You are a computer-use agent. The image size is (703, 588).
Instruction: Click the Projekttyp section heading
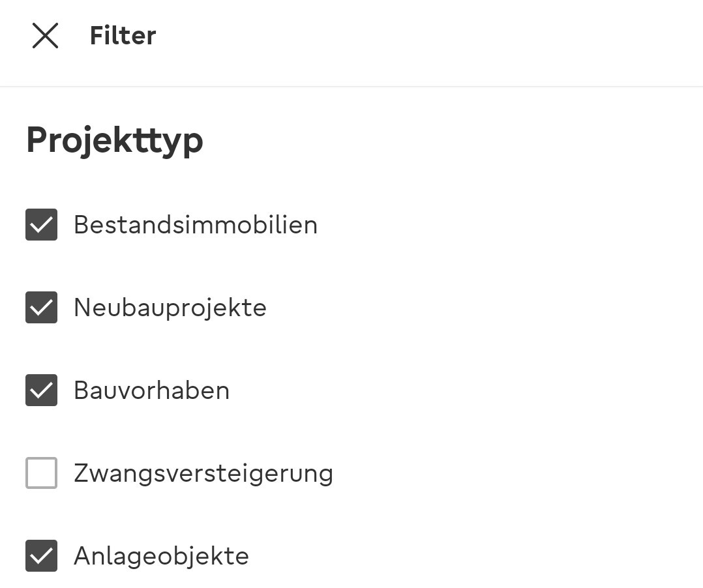coord(114,140)
